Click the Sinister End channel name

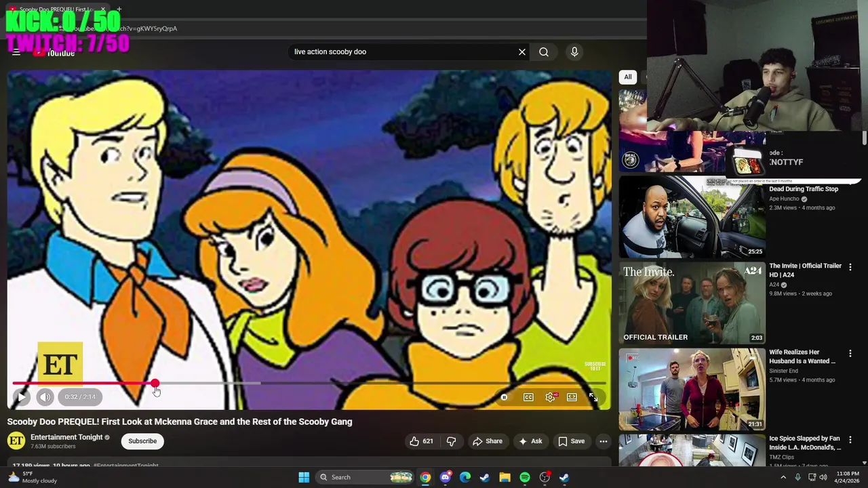tap(783, 371)
